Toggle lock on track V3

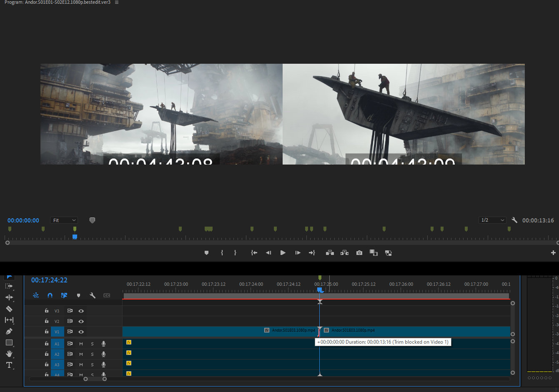tap(47, 311)
